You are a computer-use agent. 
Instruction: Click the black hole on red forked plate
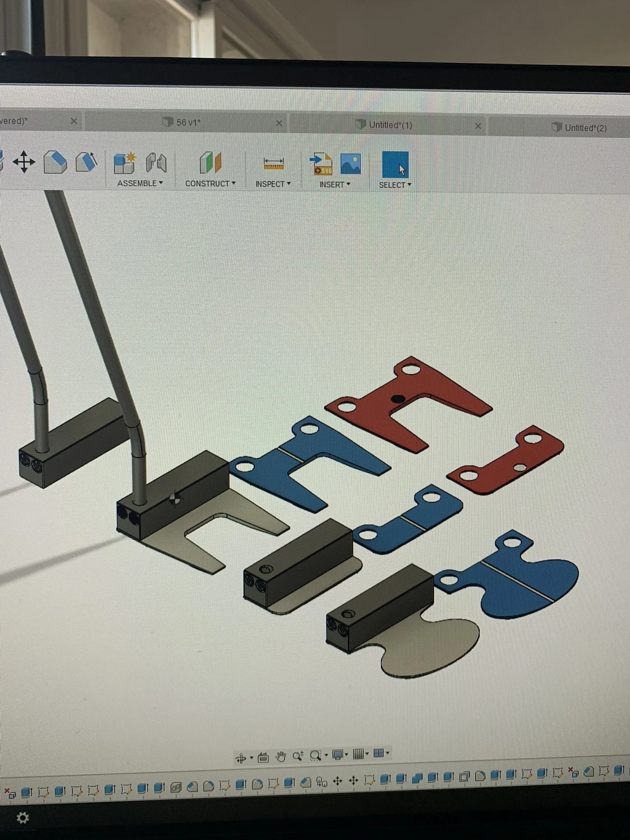point(398,398)
